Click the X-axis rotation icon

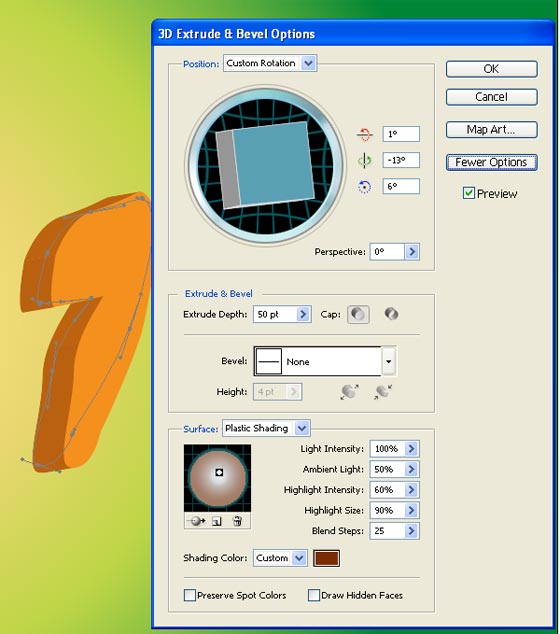click(365, 134)
